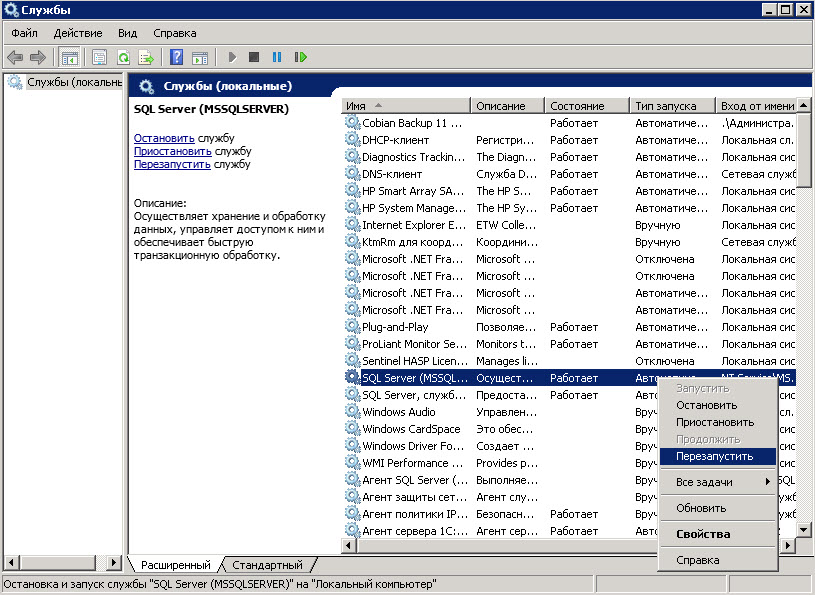Select the Агент SQL Server row

(x=500, y=480)
